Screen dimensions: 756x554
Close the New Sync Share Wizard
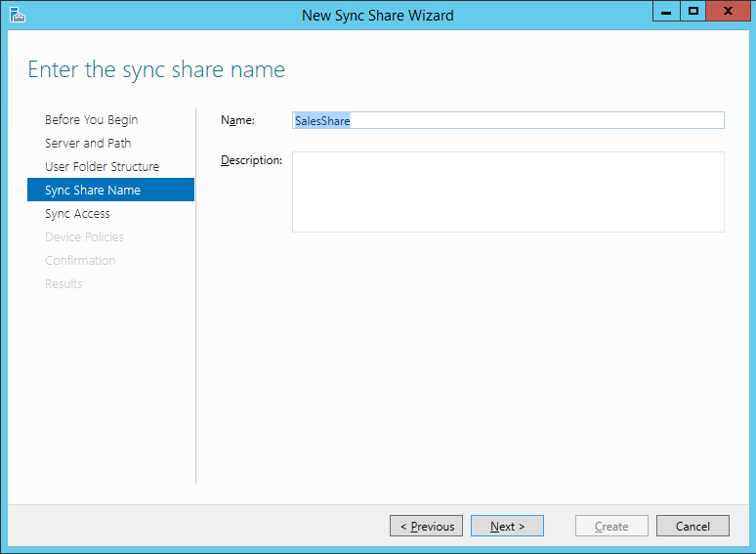coord(729,12)
